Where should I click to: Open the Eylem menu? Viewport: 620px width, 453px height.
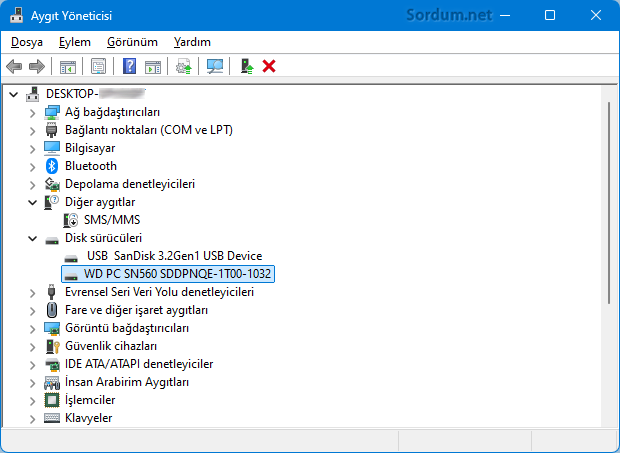(75, 42)
